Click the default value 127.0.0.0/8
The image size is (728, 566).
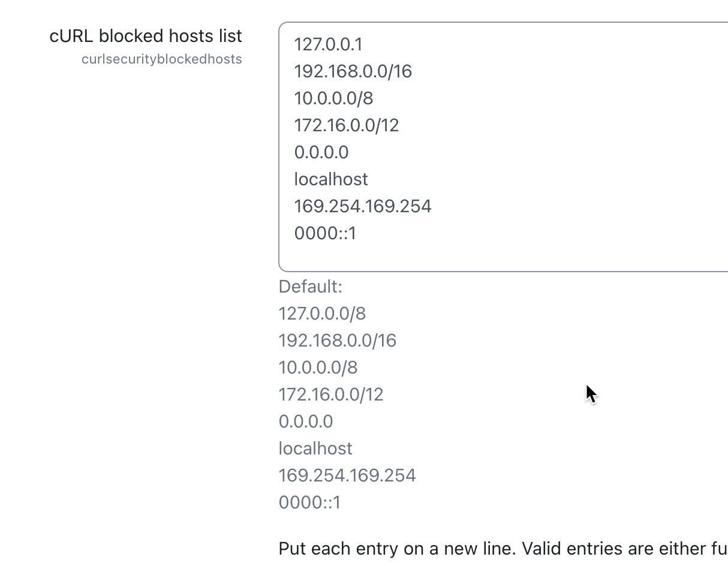pyautogui.click(x=322, y=314)
